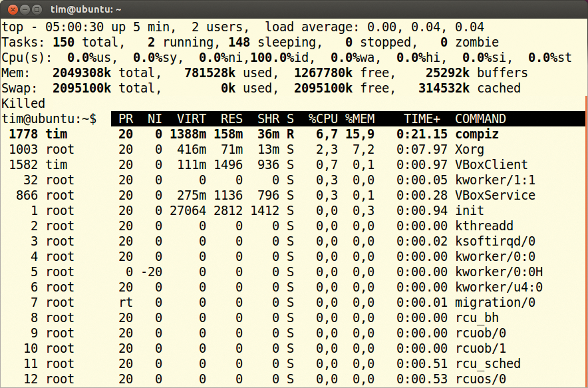Select the VIRT column header
Screen dimensions: 588x388
pos(191,118)
